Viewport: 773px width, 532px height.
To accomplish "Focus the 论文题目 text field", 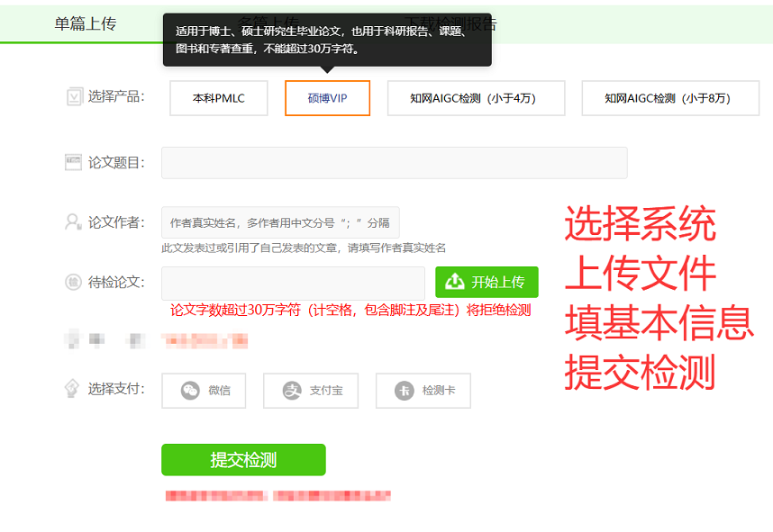I will 395,163.
